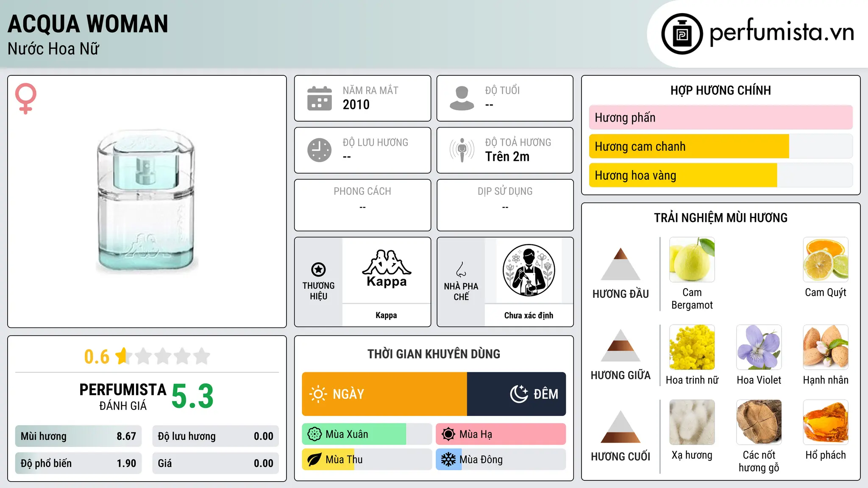Click the Acqua Woman bottle product image
Image resolution: width=868 pixels, height=488 pixels.
pyautogui.click(x=147, y=202)
